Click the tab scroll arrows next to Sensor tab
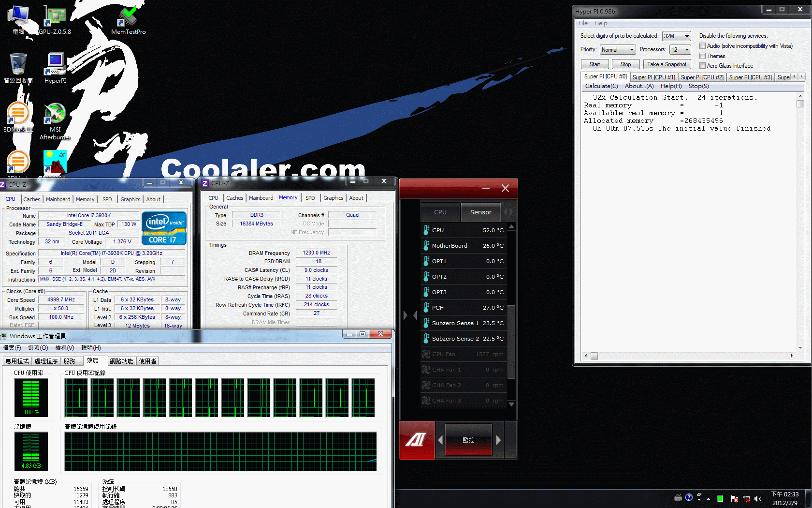Image resolution: width=812 pixels, height=508 pixels. [x=508, y=212]
